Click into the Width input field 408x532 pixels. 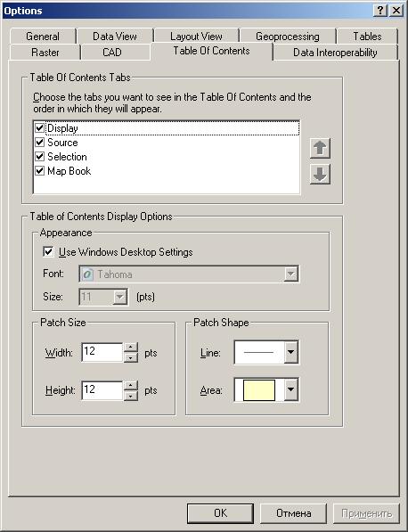click(x=102, y=352)
